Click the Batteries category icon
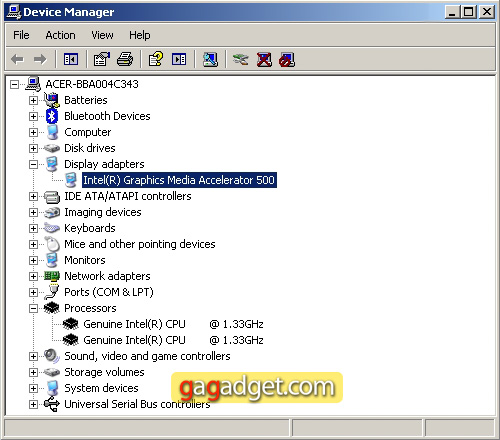This screenshot has height=440, width=500. (52, 100)
